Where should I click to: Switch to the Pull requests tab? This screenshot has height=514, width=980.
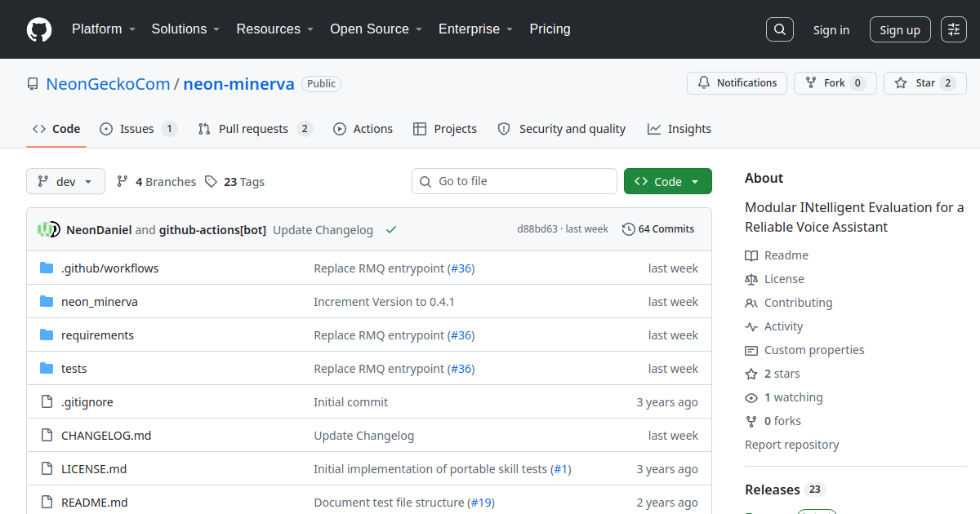[x=256, y=129]
